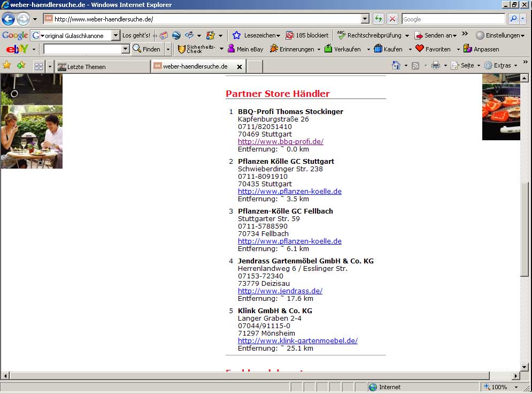Click the Jendrass Gartenmöbel GmbH & Co. KG heading
The width and height of the screenshot is (532, 394).
coord(306,261)
